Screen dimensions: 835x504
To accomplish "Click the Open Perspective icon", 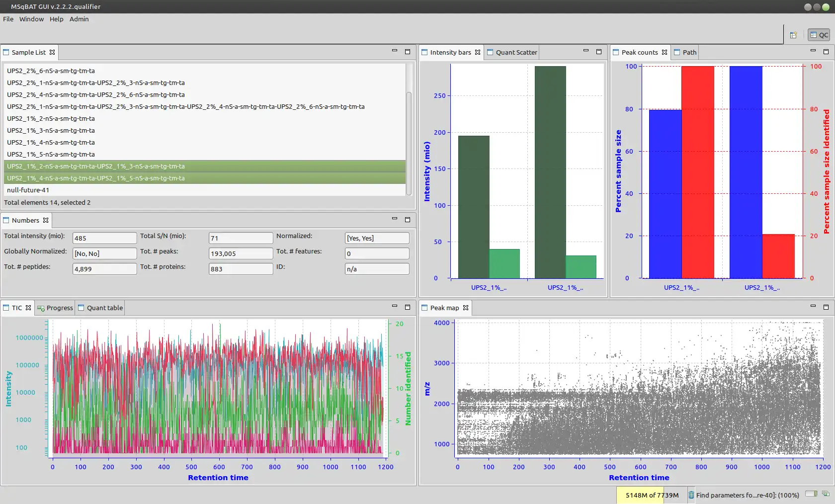I will point(793,35).
